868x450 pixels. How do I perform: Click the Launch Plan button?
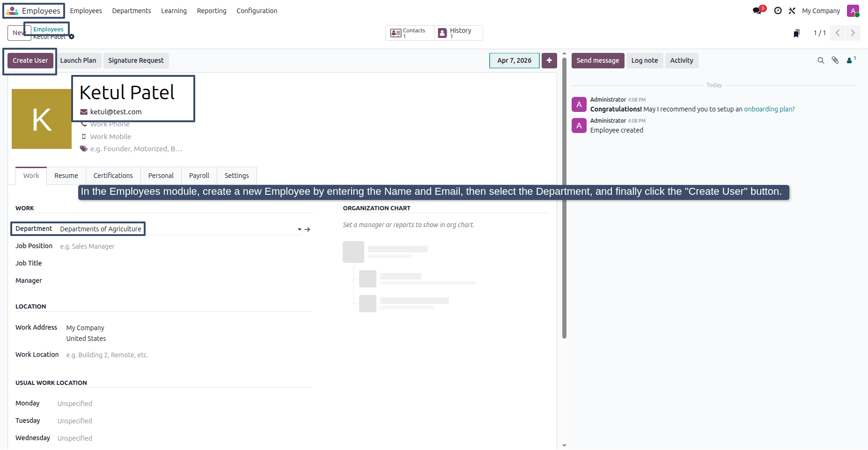78,60
